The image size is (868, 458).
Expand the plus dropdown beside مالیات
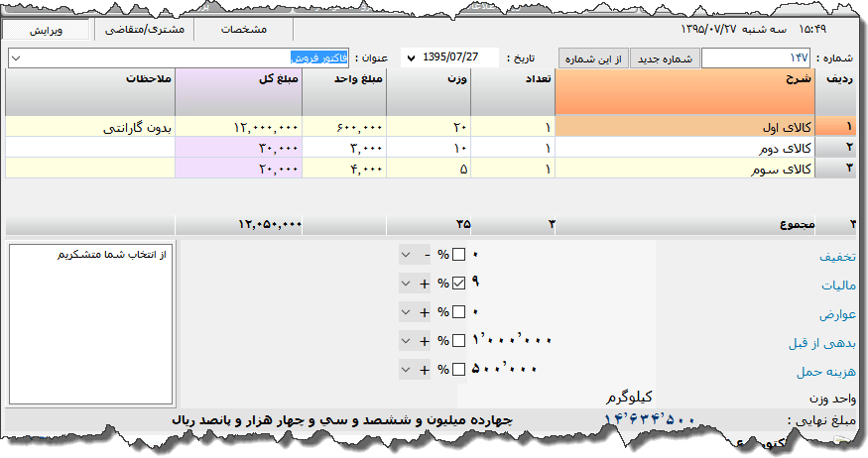406,284
